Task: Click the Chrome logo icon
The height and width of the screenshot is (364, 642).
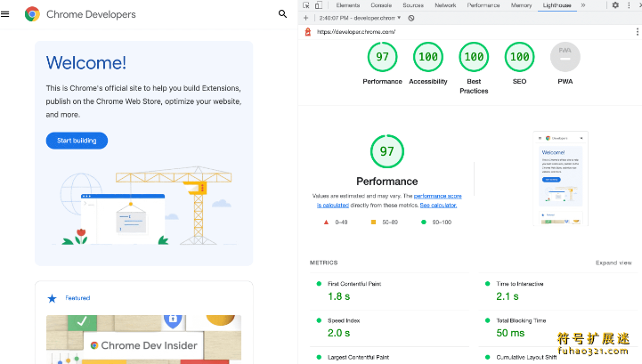Action: [x=32, y=14]
